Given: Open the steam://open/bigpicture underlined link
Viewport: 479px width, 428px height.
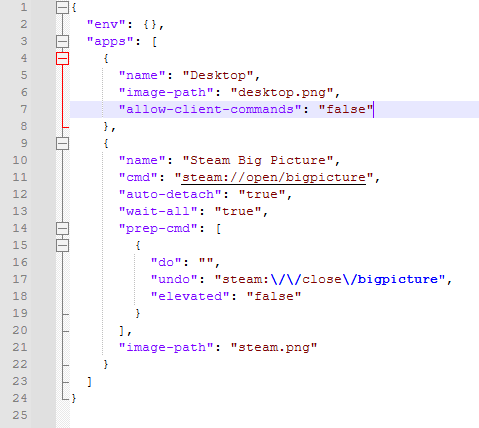Looking at the screenshot, I should tap(274, 178).
